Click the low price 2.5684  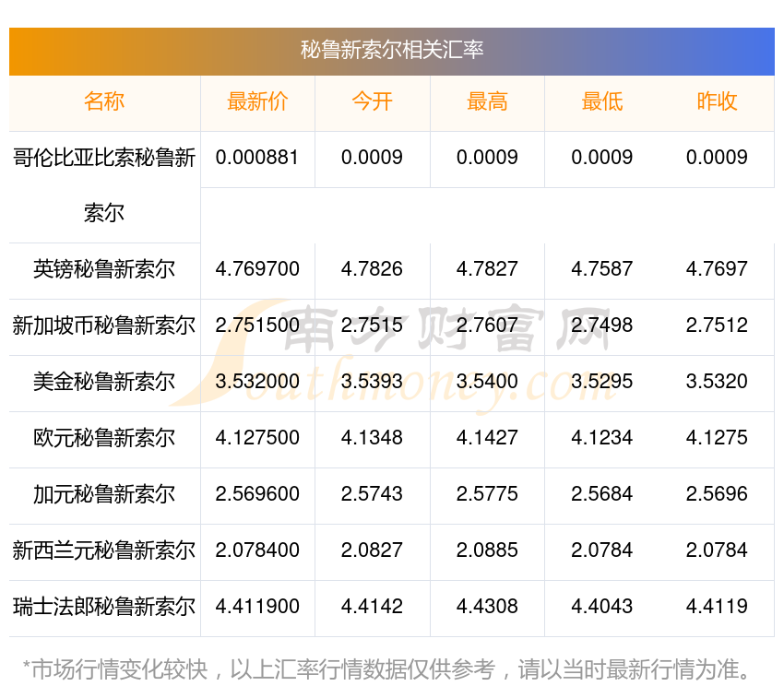(x=602, y=494)
